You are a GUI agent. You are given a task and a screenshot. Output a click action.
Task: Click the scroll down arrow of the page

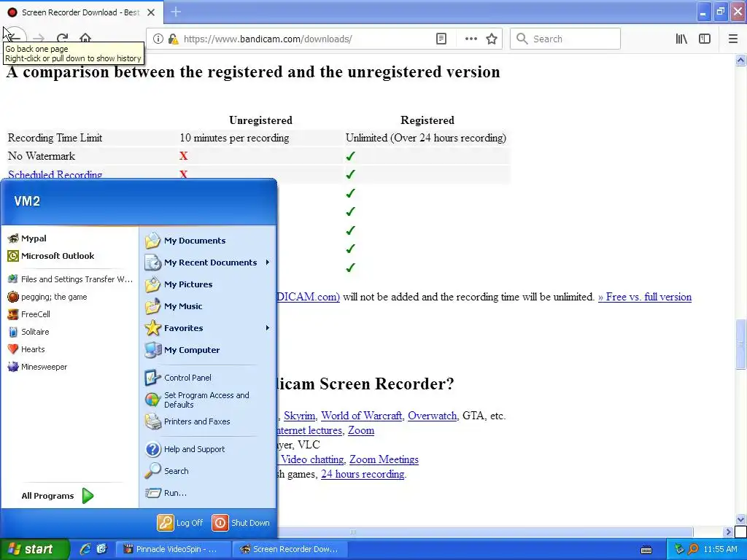pos(740,519)
